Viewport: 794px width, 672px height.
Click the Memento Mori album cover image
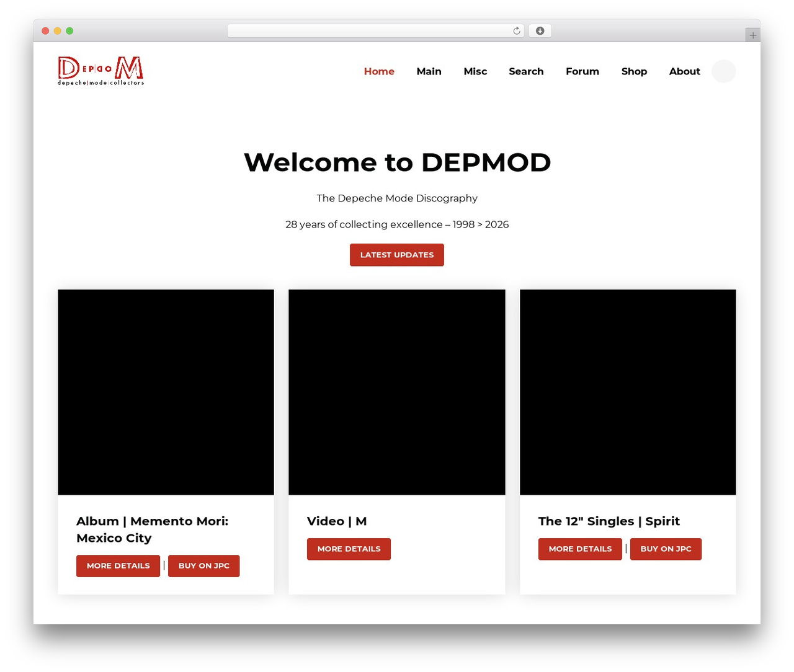tap(166, 392)
